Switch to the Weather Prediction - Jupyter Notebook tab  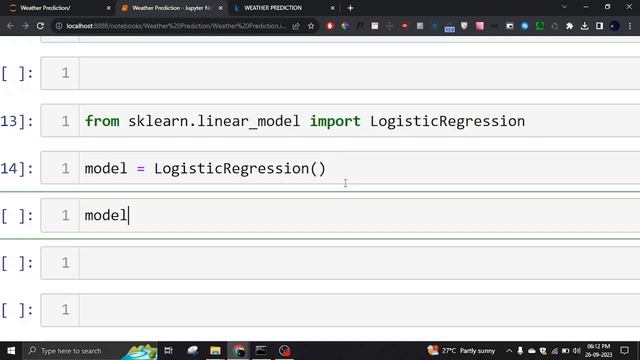point(171,8)
